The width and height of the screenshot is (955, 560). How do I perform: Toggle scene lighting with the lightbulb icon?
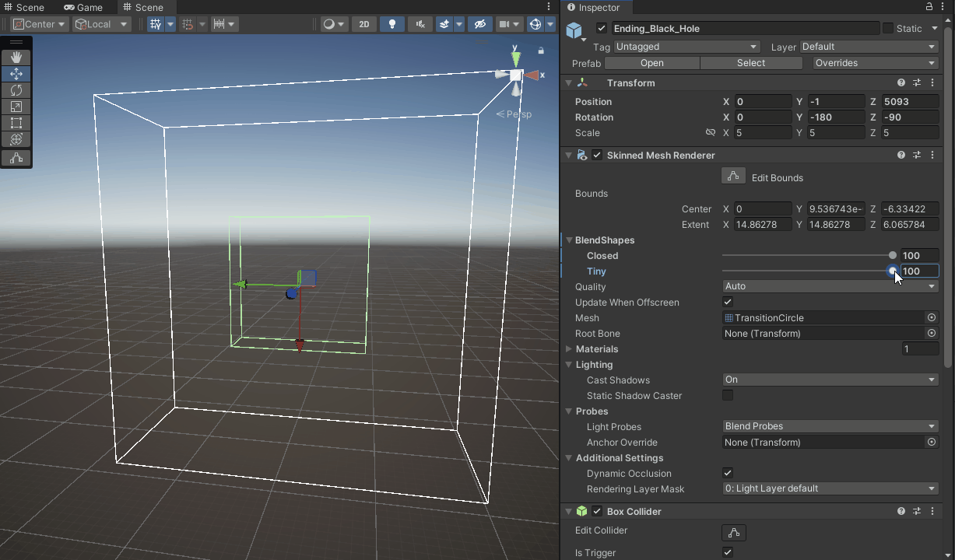coord(392,24)
